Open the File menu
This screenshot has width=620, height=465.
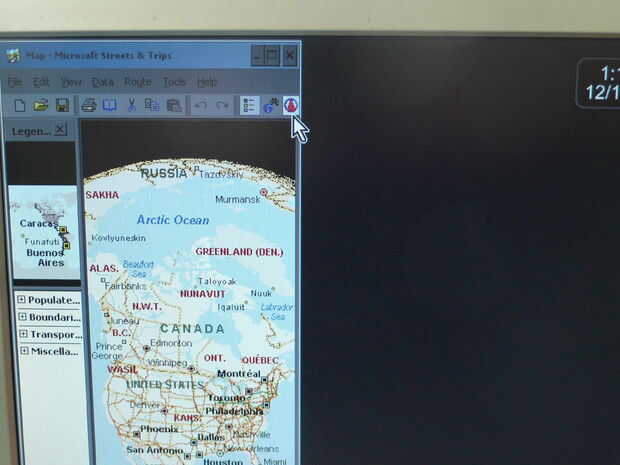pyautogui.click(x=15, y=82)
